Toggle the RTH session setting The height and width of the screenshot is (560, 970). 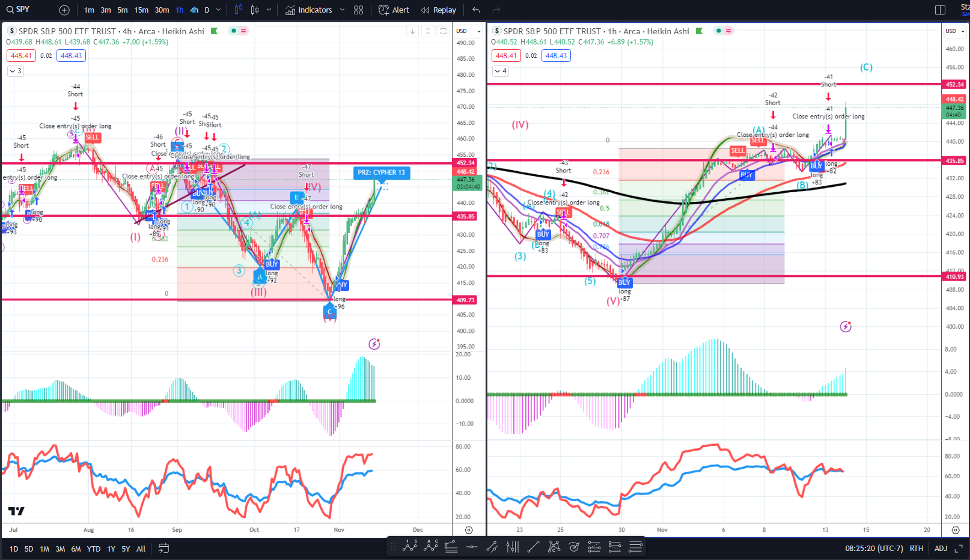(916, 549)
